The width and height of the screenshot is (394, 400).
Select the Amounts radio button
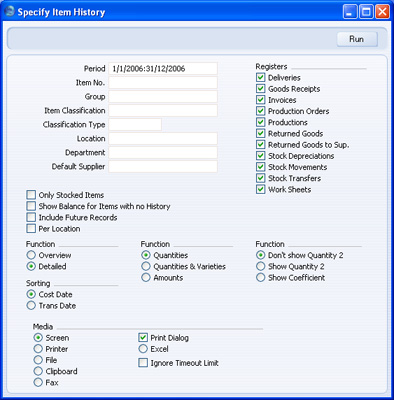pos(146,278)
